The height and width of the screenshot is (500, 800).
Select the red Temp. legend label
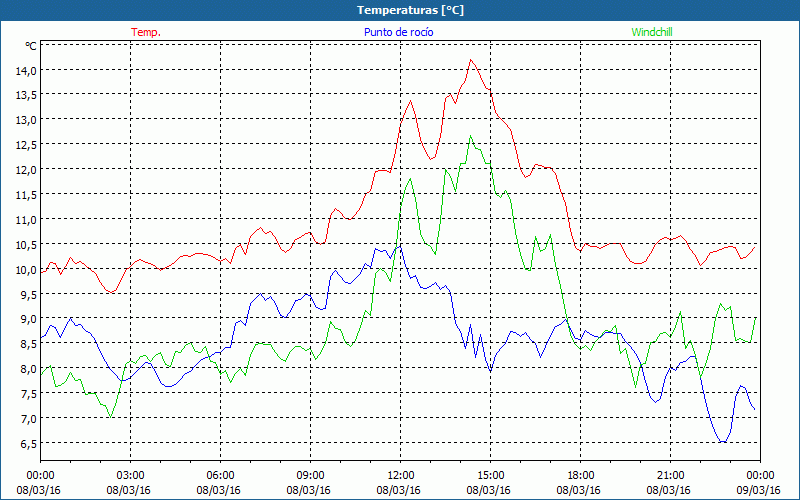pos(146,32)
